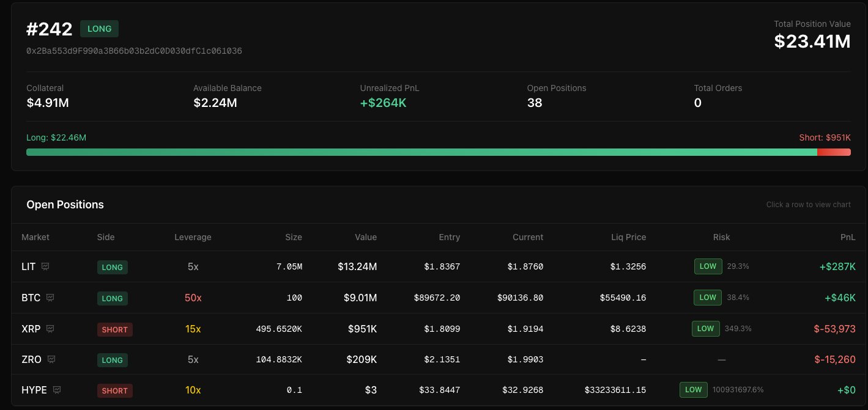Screen dimensions: 868x410
Task: Click the Liq Price column header
Action: coord(628,237)
